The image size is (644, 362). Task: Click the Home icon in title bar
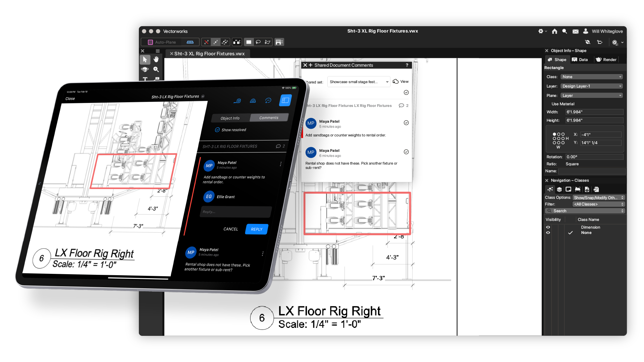click(x=554, y=31)
